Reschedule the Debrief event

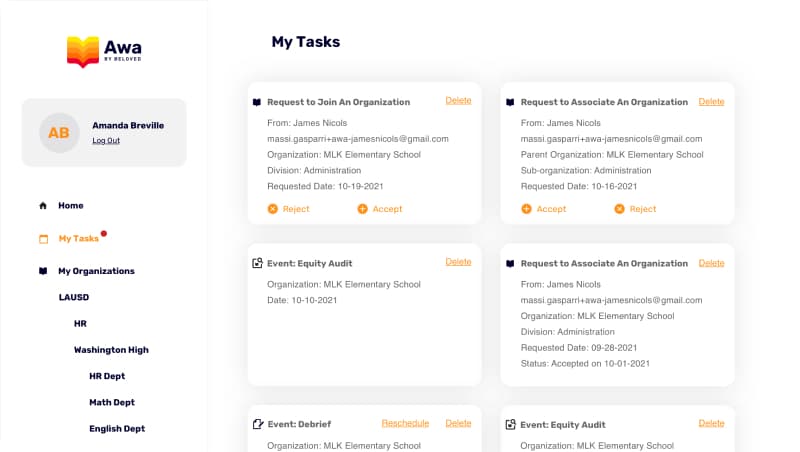[x=405, y=424]
